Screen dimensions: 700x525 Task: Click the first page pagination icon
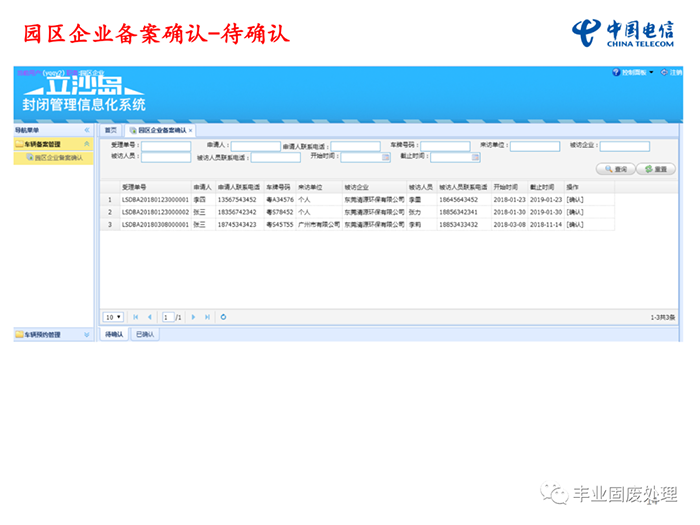(x=136, y=317)
